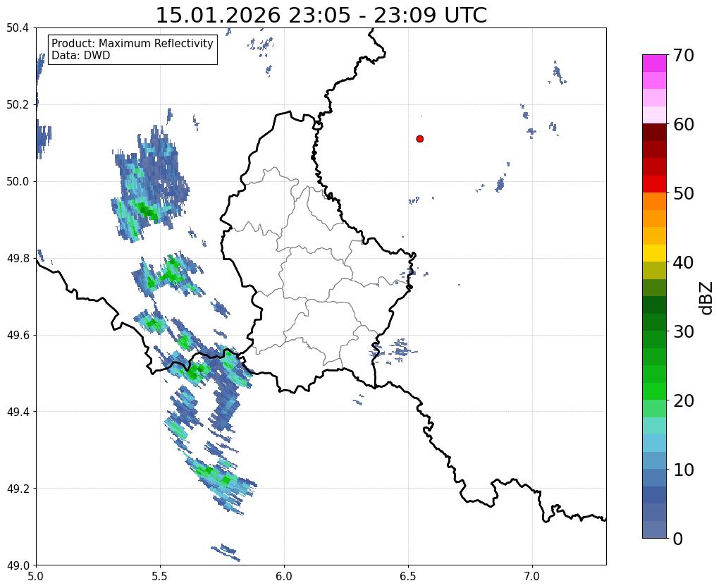Click the colorbar tick label 70
The image size is (721, 588).
point(684,55)
